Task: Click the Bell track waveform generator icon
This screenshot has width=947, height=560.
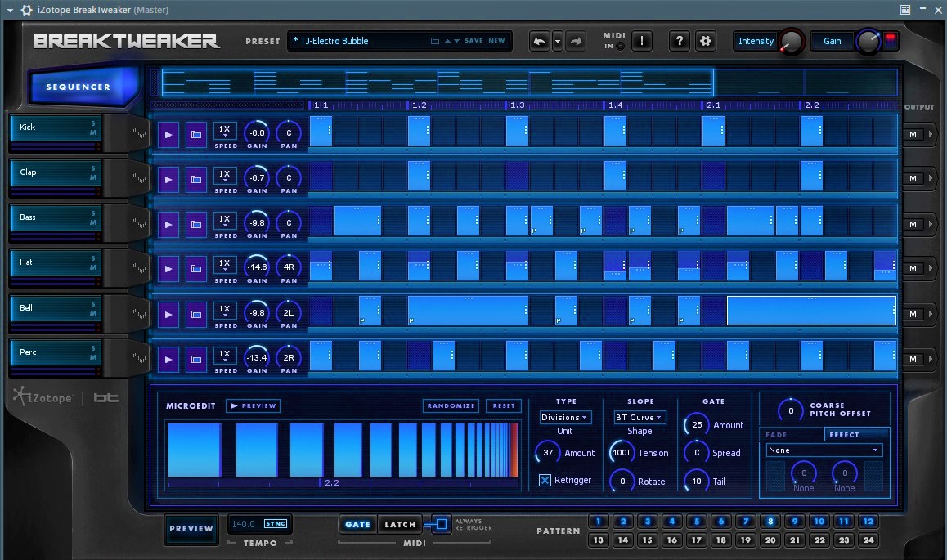Action: (x=138, y=314)
